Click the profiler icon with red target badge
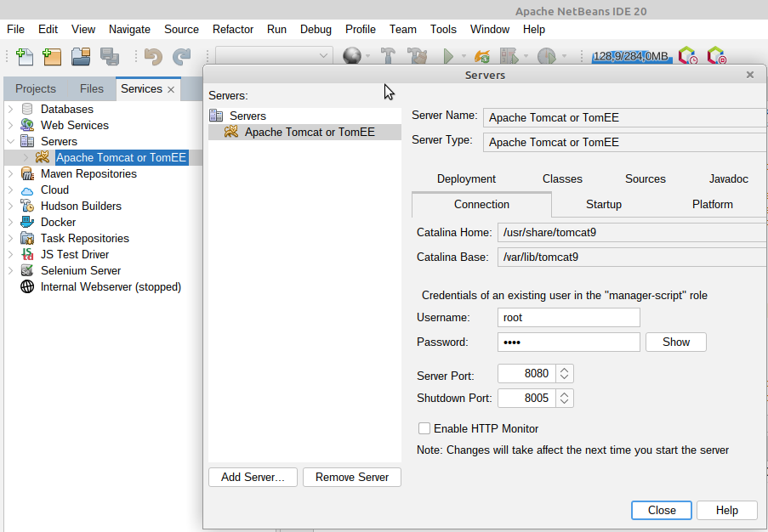The width and height of the screenshot is (768, 532). (x=717, y=56)
